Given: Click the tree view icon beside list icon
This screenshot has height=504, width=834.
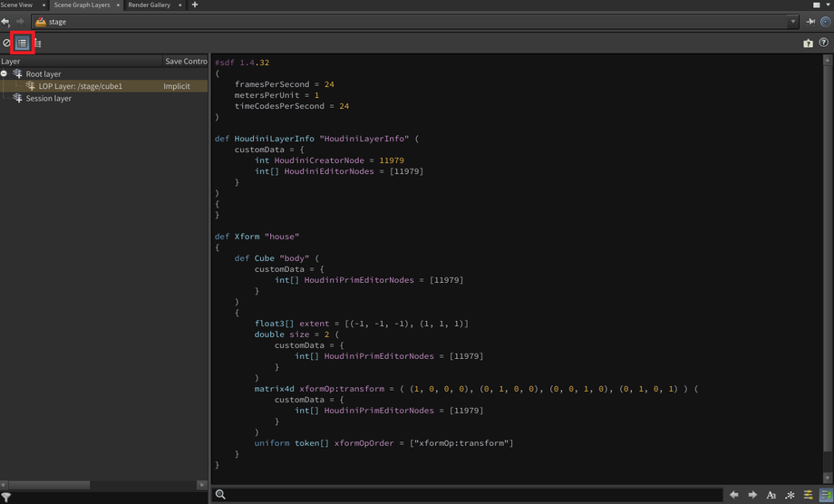Looking at the screenshot, I should point(38,43).
